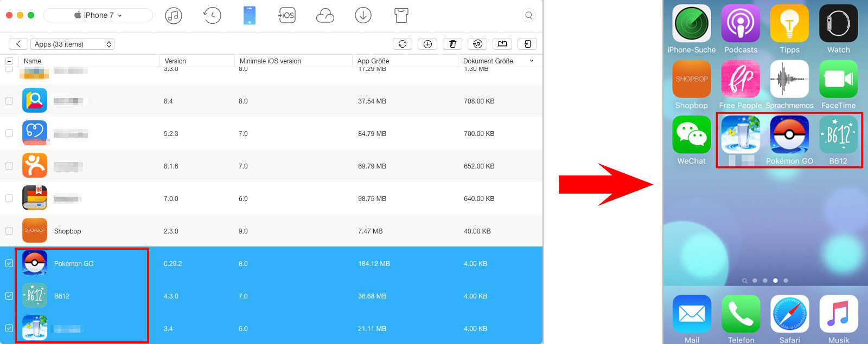Sort by App Größe column header

pos(405,61)
